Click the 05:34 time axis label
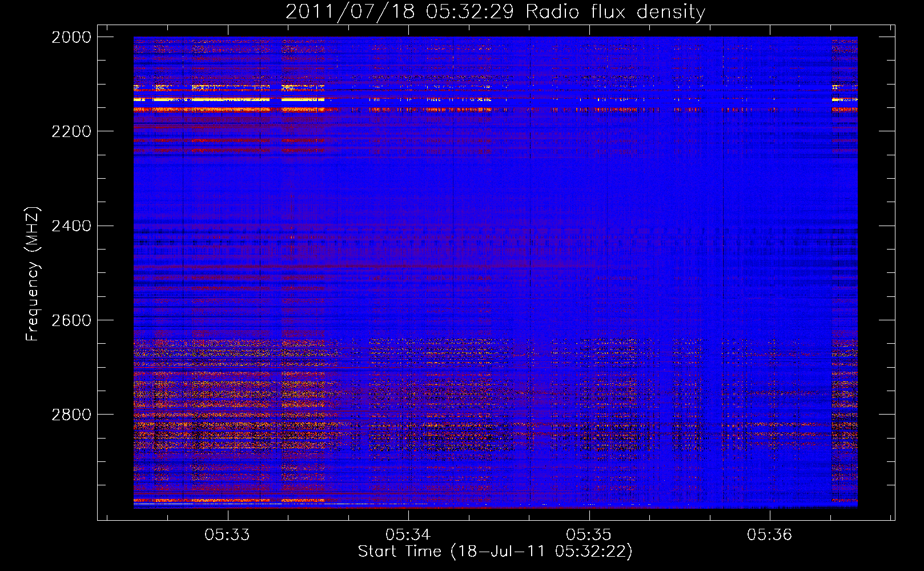The image size is (924, 571). point(408,534)
